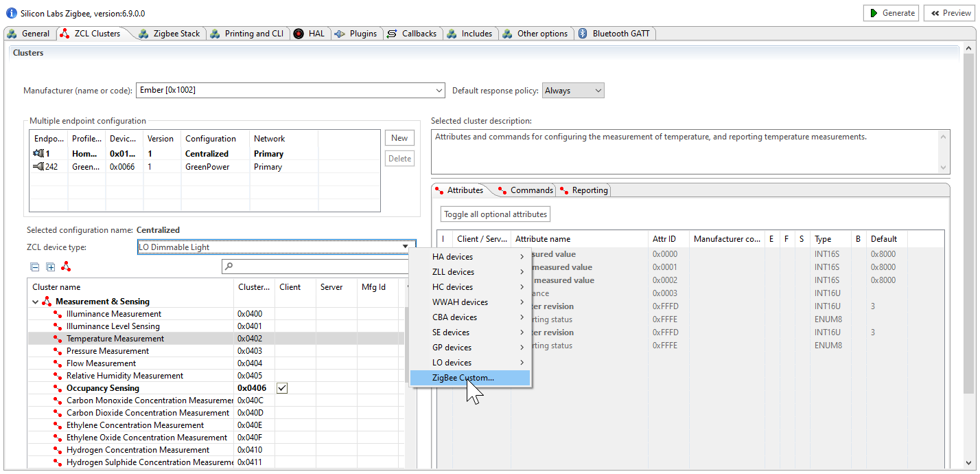This screenshot has width=980, height=474.
Task: Click the Delete endpoint button
Action: coord(399,159)
